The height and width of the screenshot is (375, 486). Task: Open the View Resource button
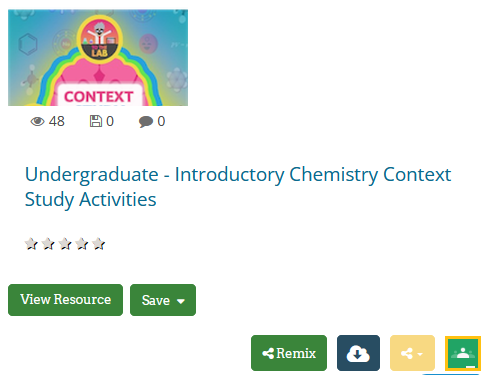pos(65,300)
